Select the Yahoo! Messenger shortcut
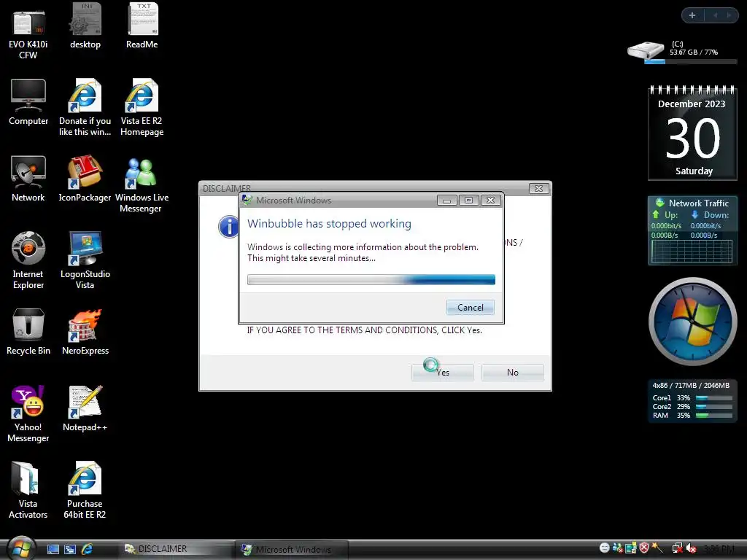 [28, 414]
